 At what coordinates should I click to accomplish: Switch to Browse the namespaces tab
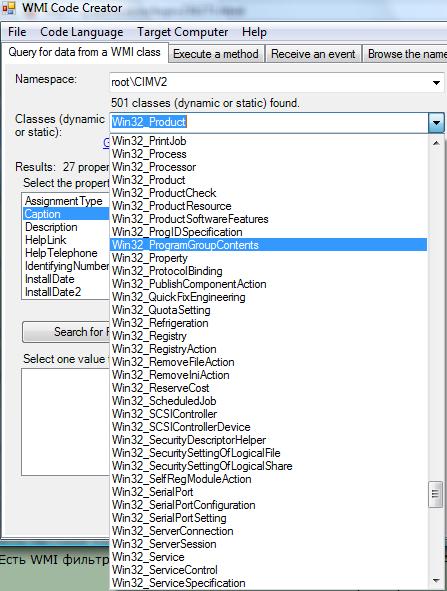tap(405, 54)
